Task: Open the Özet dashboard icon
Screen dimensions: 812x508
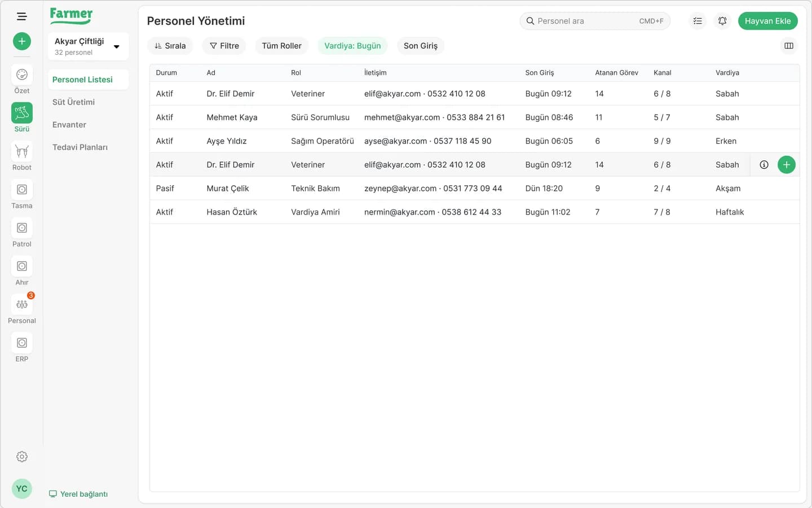Action: pos(21,75)
